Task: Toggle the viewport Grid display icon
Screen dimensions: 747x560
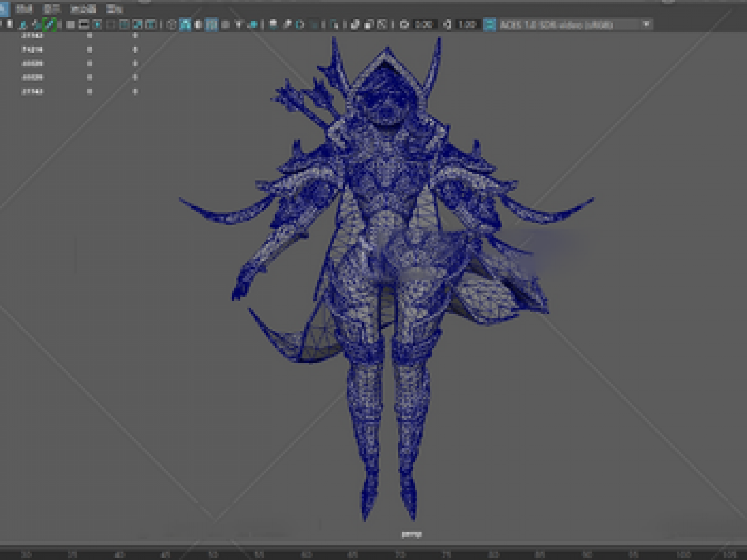Action: click(70, 24)
